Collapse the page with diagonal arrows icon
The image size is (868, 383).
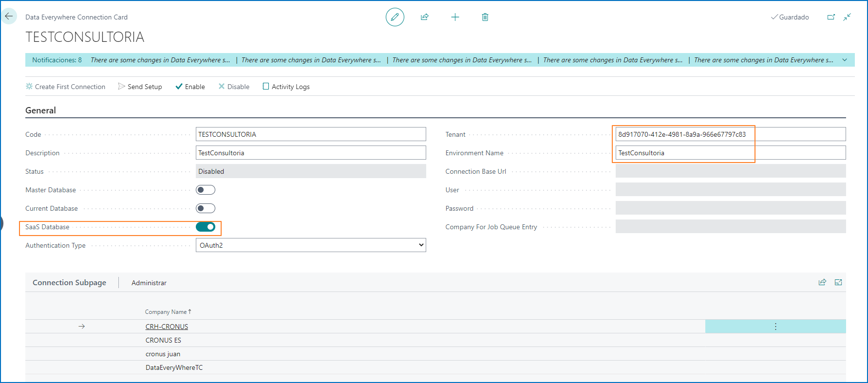coord(848,17)
